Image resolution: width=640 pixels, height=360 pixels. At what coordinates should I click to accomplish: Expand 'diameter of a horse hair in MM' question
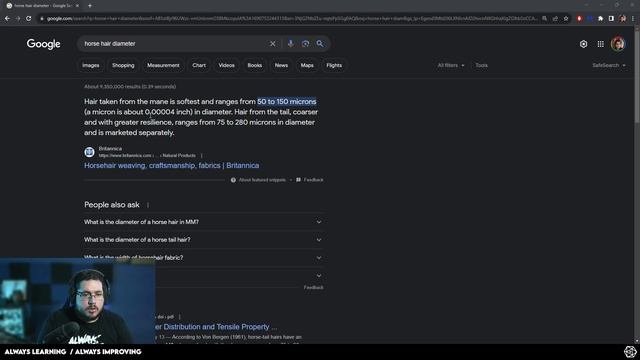[203, 222]
